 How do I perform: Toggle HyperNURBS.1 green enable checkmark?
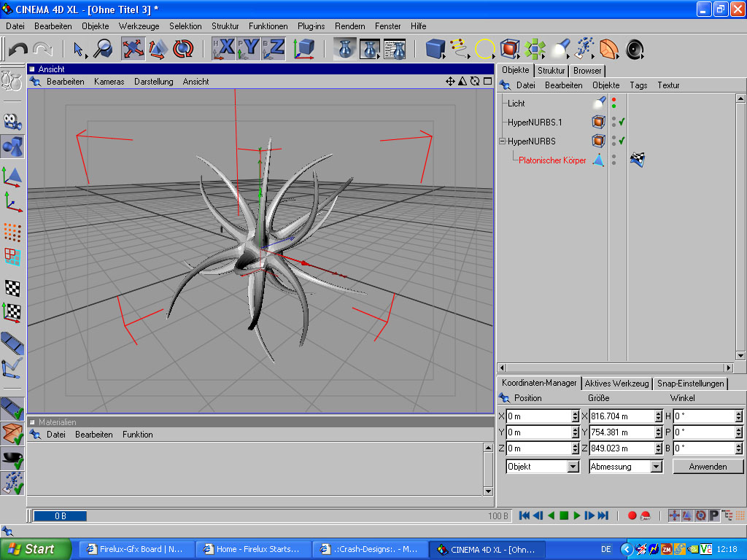[x=622, y=122]
